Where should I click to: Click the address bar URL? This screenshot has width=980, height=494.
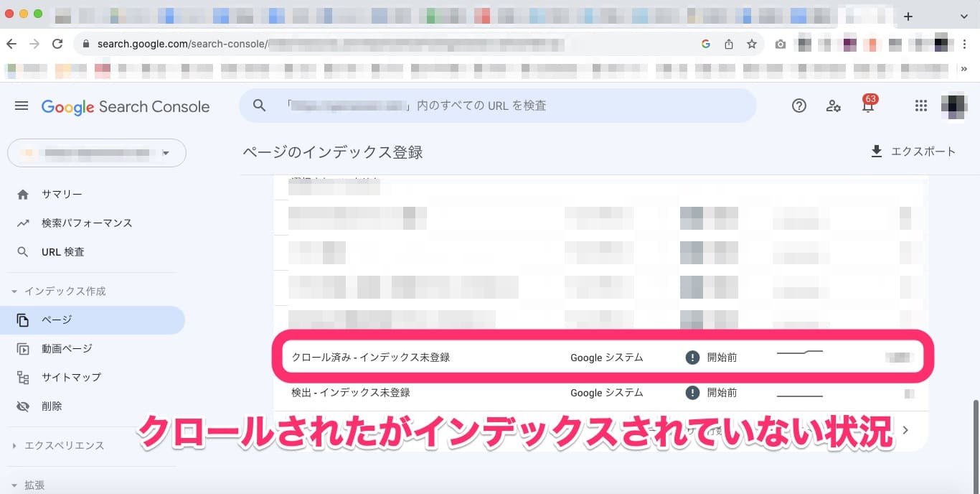(330, 44)
